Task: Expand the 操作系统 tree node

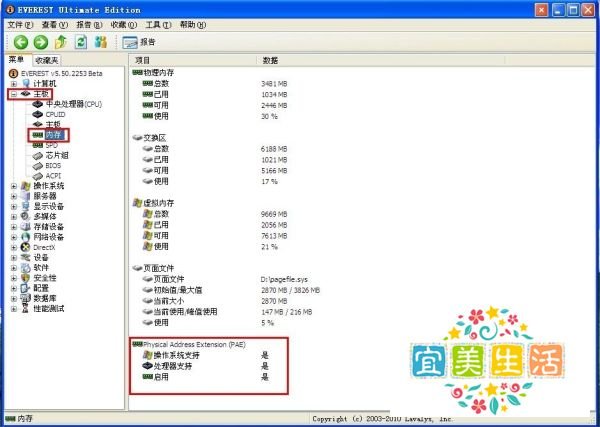Action: click(x=14, y=186)
